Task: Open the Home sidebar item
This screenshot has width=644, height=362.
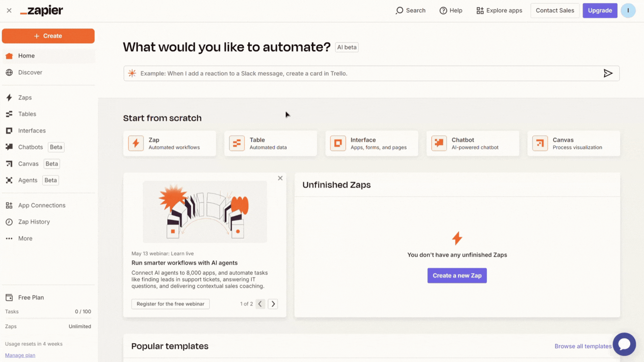Action: (49, 56)
